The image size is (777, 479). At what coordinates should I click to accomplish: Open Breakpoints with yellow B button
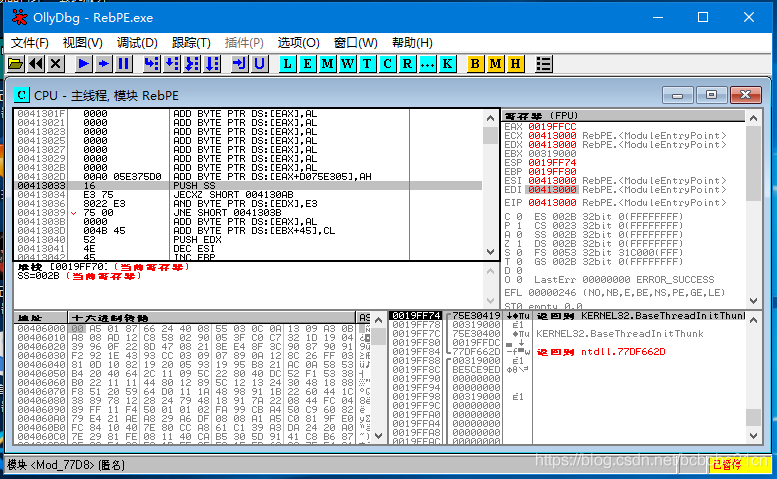pos(475,63)
